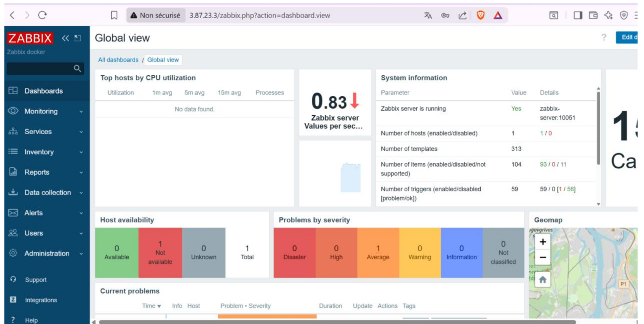The image size is (644, 324).
Task: Click the magnifier icon in the sidebar search
Action: [77, 68]
